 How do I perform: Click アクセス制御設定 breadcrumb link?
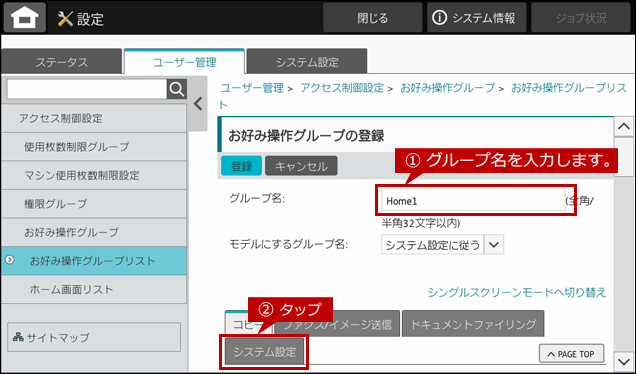tap(342, 88)
